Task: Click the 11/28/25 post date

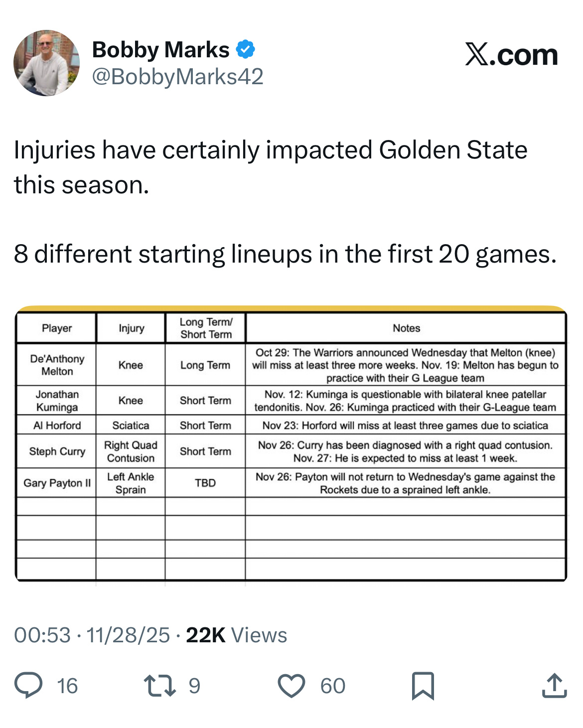Action: (128, 635)
